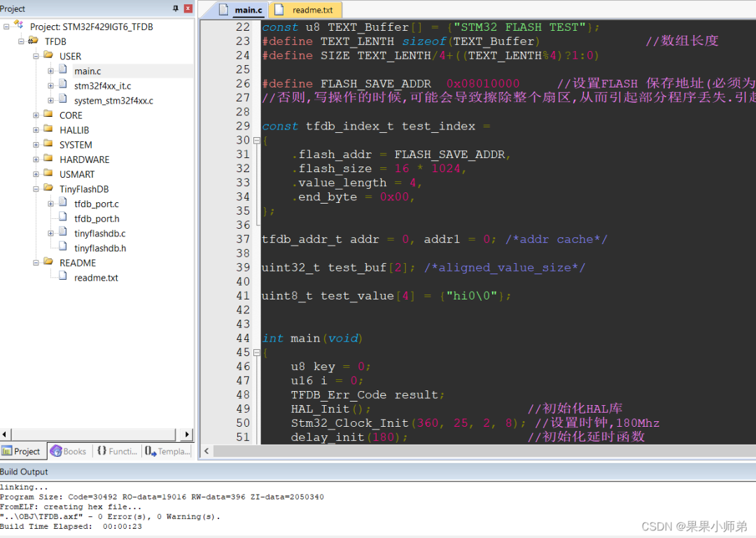Open the Books tab icon
Image resolution: width=756 pixels, height=538 pixels.
(56, 451)
